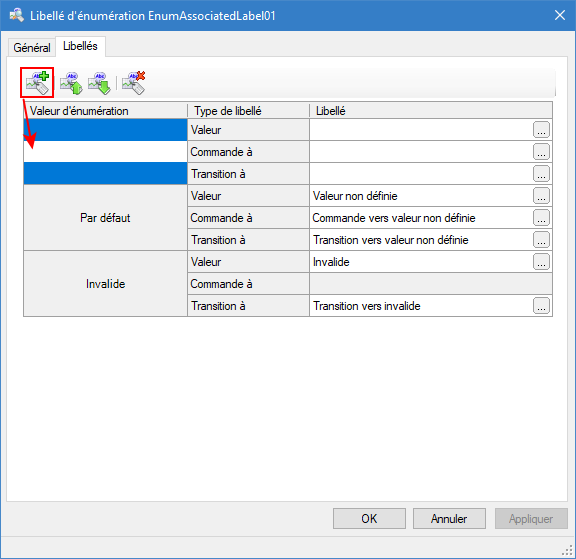Open ellipsis for Valeur non définie
This screenshot has height=559, width=576.
click(x=541, y=196)
